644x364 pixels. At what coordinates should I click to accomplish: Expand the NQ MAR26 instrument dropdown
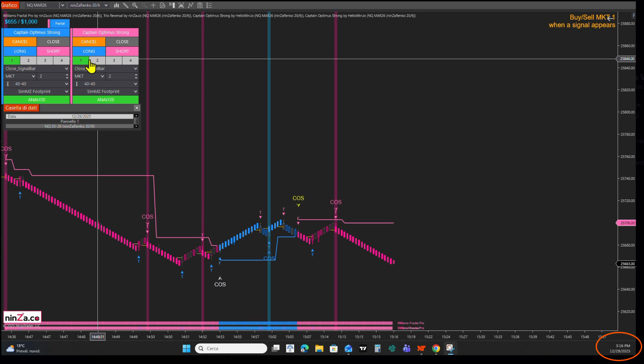62,5
